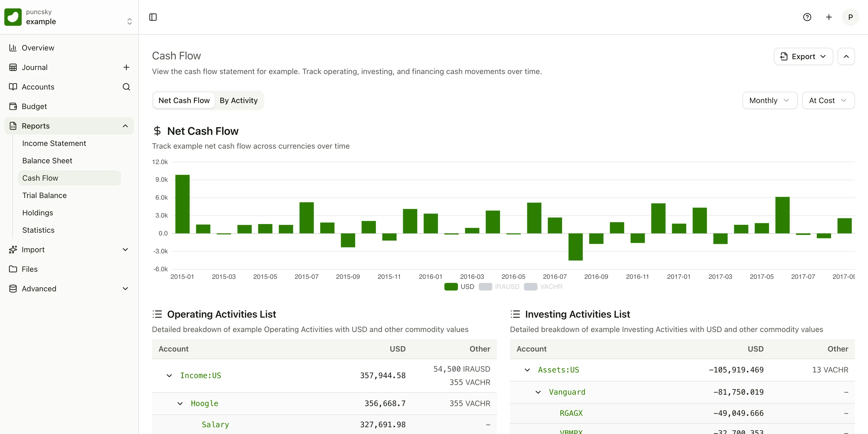Open the user avatar P menu
Image resolution: width=868 pixels, height=434 pixels.
point(850,17)
